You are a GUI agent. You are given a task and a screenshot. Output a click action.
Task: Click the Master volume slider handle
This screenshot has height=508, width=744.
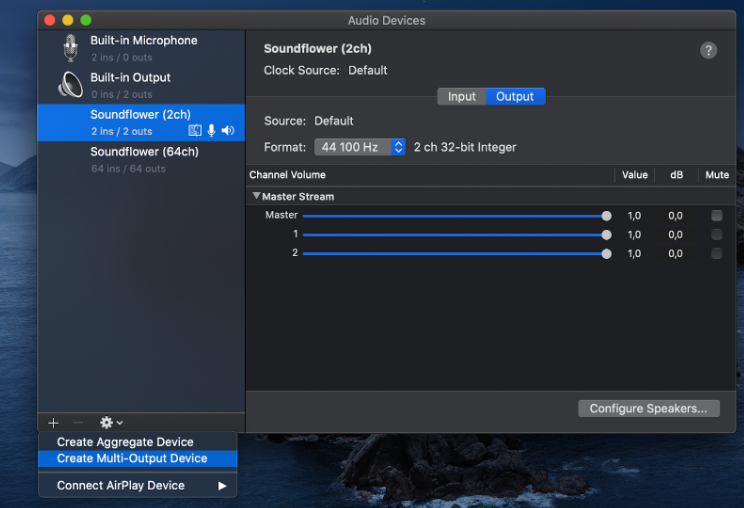606,215
